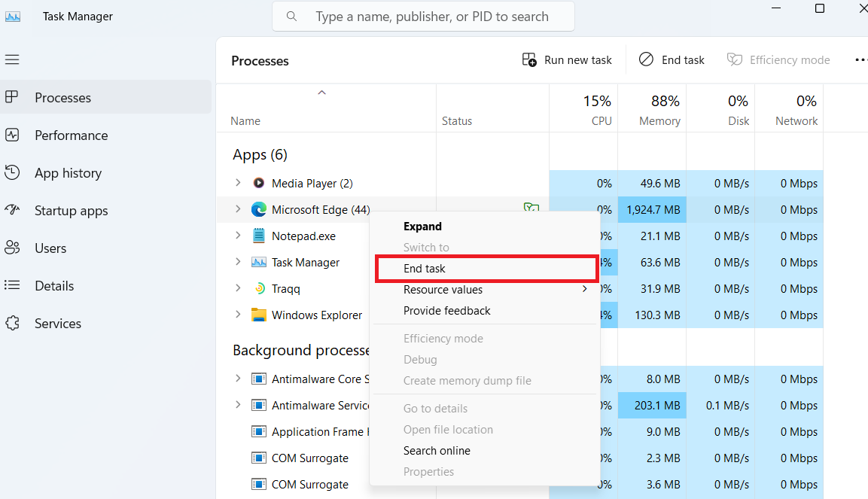Open the Services page
Image resolution: width=868 pixels, height=499 pixels.
click(105, 323)
